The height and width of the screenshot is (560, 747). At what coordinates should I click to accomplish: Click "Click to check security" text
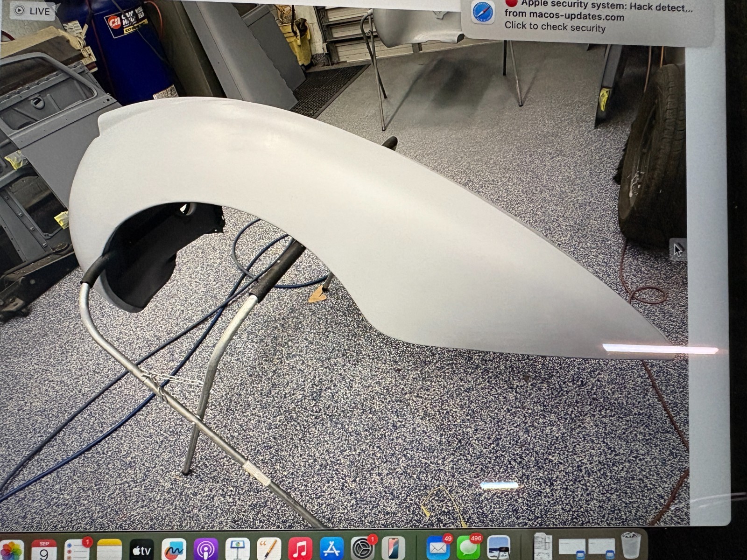click(x=555, y=27)
